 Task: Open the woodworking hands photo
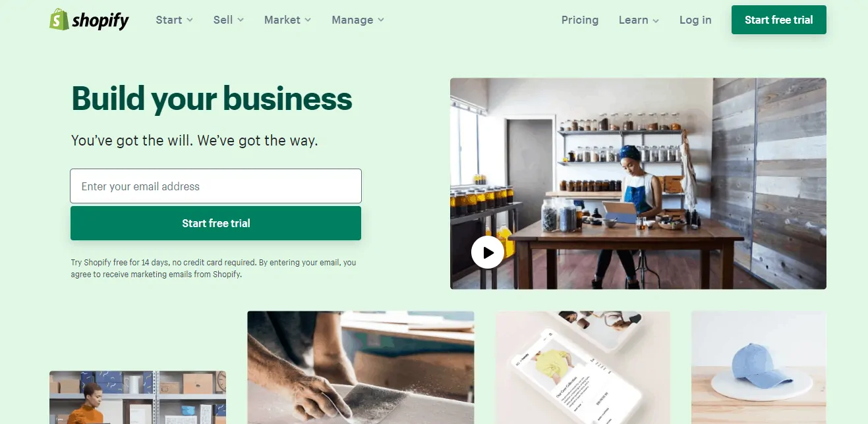click(x=361, y=367)
